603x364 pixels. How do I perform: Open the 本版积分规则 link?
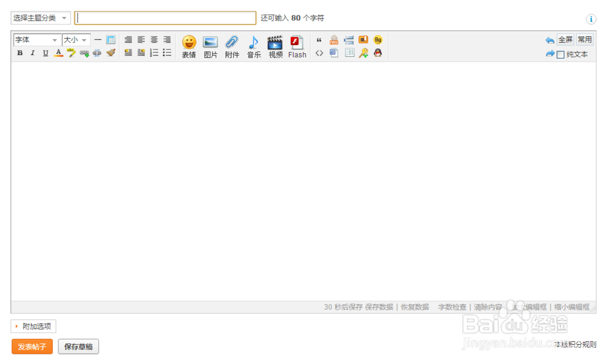click(575, 344)
